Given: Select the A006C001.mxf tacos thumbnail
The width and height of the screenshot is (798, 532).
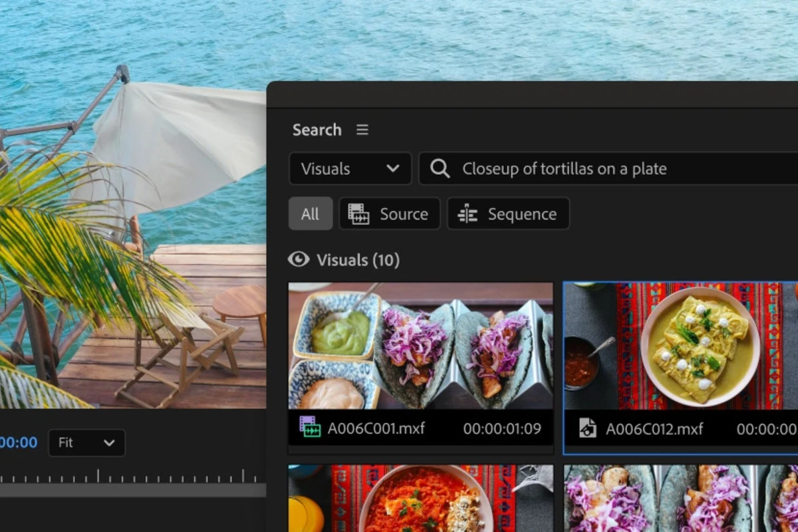Looking at the screenshot, I should [x=420, y=346].
